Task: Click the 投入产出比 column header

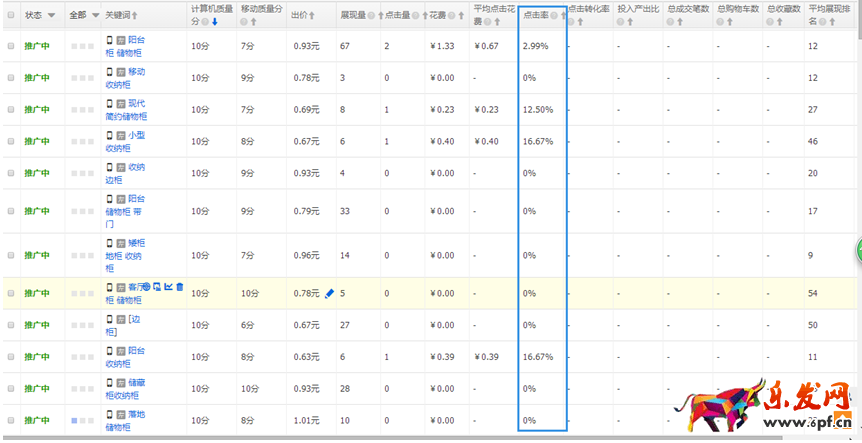Action: pos(637,9)
